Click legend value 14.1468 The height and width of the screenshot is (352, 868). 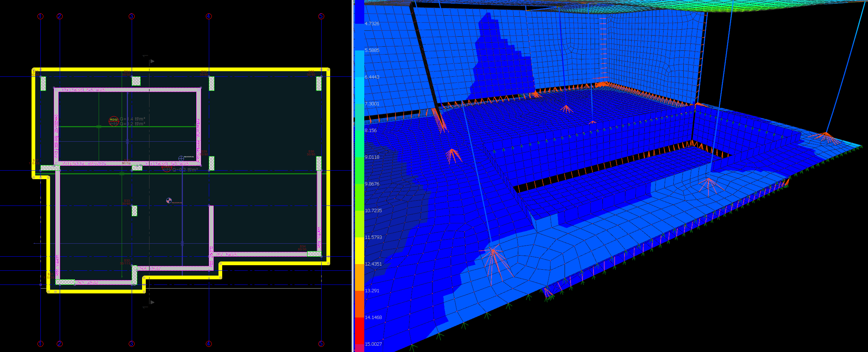(373, 317)
